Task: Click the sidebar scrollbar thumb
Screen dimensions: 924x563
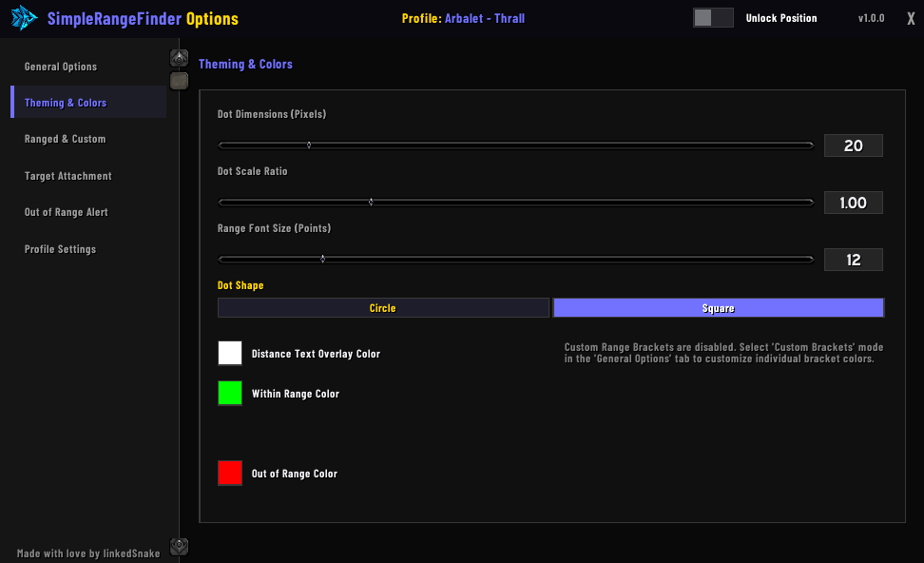Action: click(x=179, y=81)
